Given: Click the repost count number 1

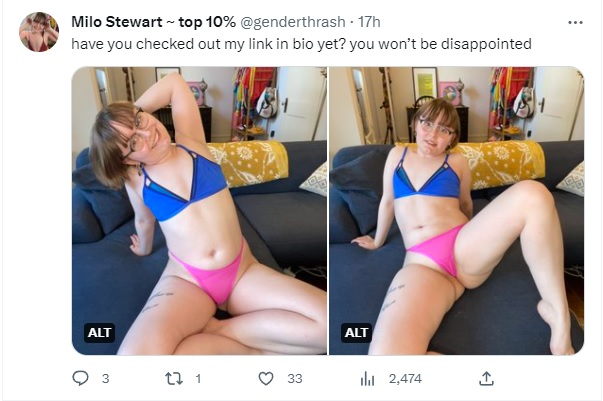Looking at the screenshot, I should [198, 379].
